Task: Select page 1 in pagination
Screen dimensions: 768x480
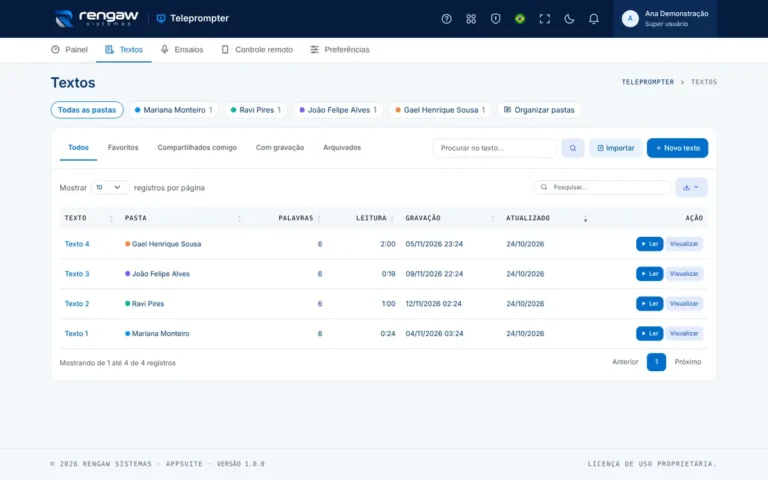Action: (656, 362)
